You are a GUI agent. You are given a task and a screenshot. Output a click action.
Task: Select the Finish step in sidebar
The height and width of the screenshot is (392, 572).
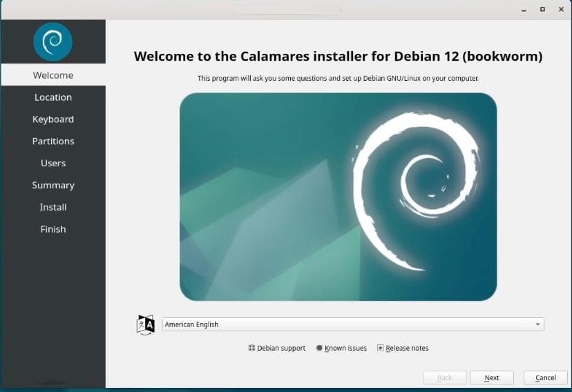point(53,229)
